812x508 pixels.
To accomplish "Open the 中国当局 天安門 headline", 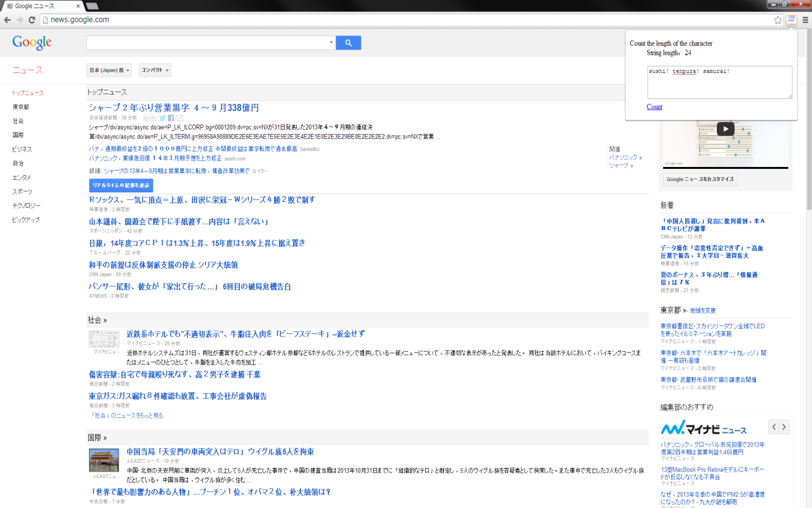I will pos(220,452).
